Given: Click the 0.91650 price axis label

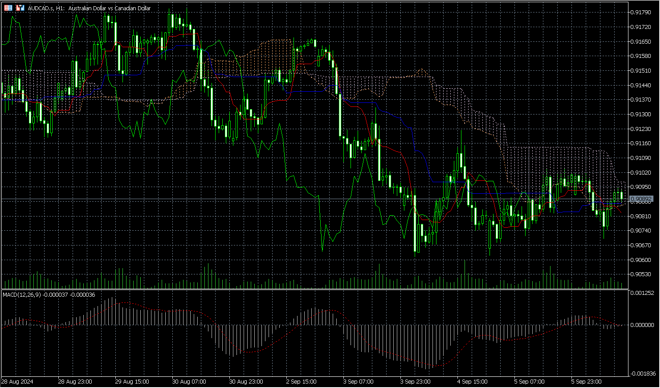Looking at the screenshot, I should 641,41.
